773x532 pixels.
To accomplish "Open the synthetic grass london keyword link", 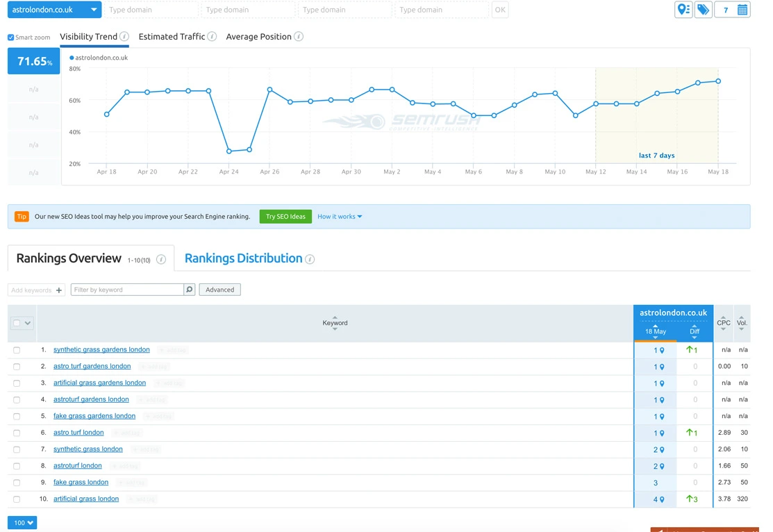I will 88,449.
